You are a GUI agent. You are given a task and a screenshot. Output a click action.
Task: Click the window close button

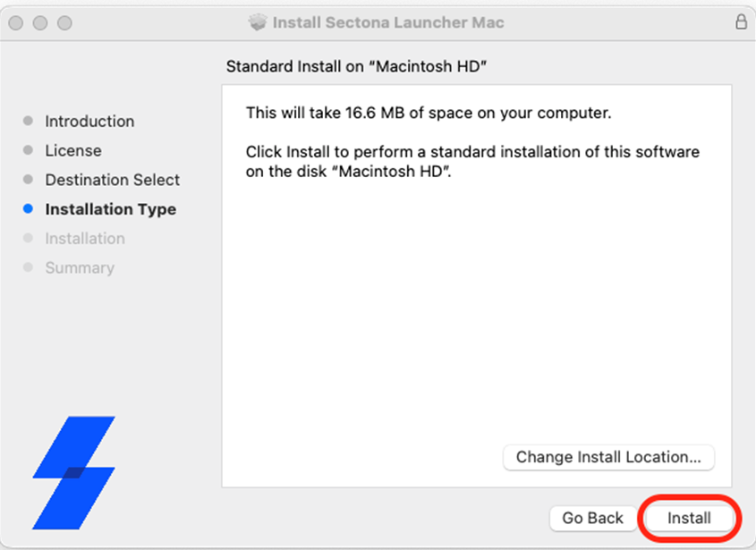(16, 22)
